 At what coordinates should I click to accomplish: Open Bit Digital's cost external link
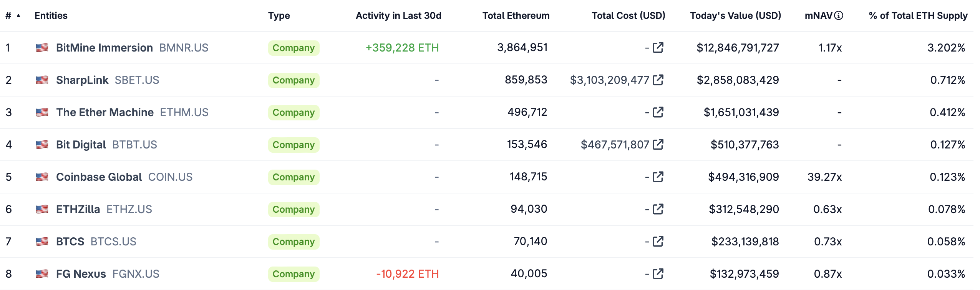pyautogui.click(x=658, y=145)
